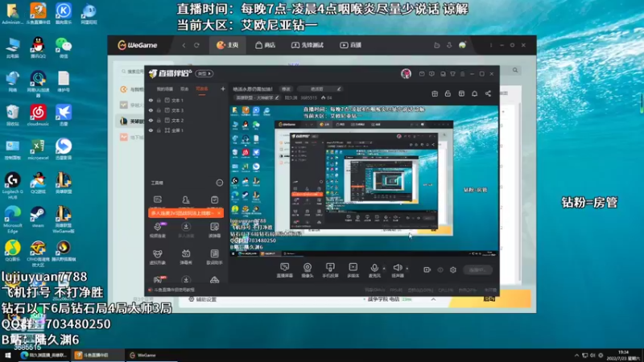
Task: Click the screen capture source icon
Action: click(285, 268)
